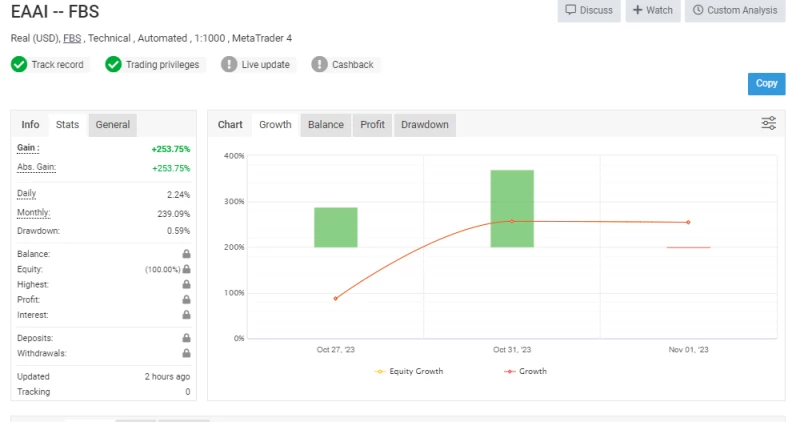Open Custom Analysis
Viewport: 800px width, 422px height.
click(735, 10)
